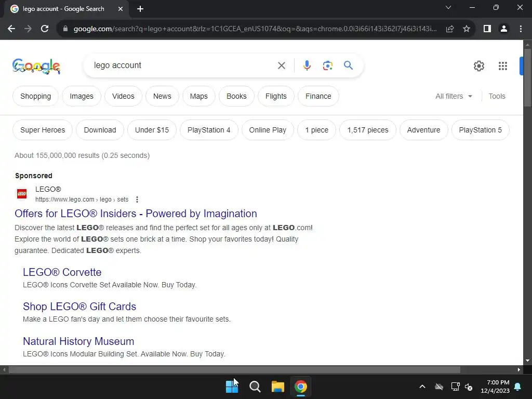Open Google apps grid

(503, 66)
